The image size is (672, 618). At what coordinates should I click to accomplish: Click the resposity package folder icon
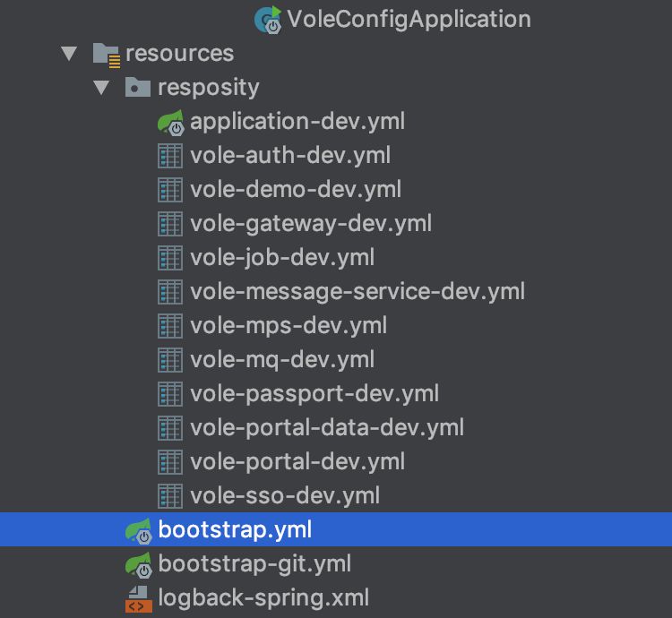point(138,88)
